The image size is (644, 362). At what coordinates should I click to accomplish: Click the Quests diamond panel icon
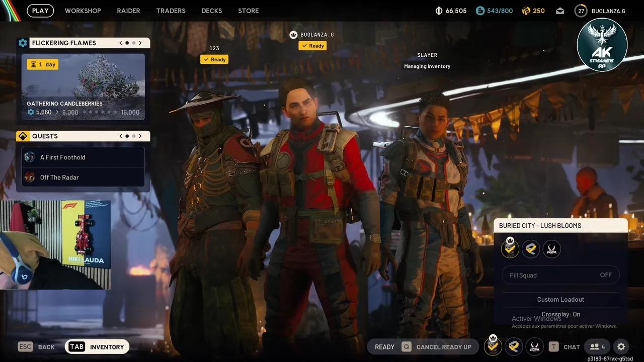pyautogui.click(x=23, y=136)
